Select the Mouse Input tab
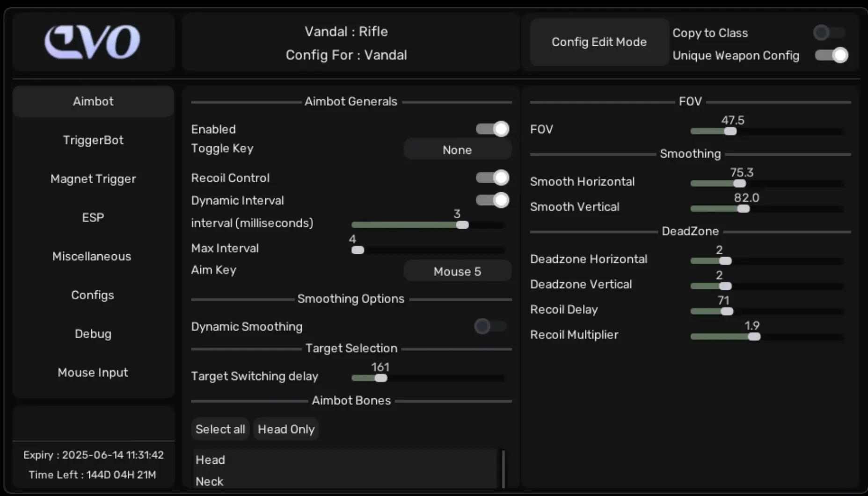The image size is (868, 496). tap(93, 373)
